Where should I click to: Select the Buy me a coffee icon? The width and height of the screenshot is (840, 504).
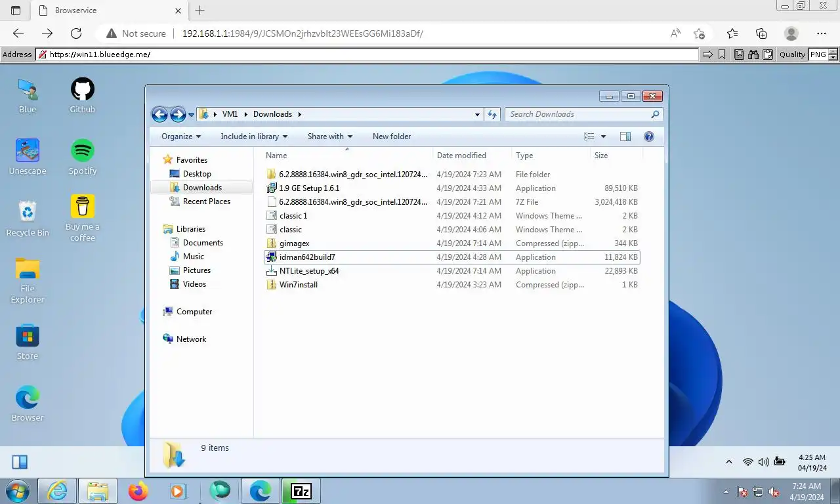click(x=83, y=219)
